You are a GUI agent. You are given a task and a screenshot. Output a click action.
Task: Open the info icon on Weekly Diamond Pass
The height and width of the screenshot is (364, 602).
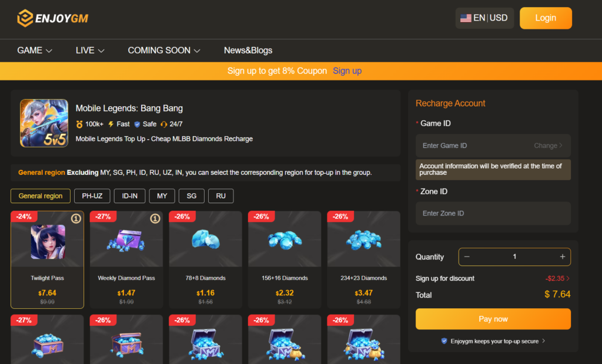pyautogui.click(x=155, y=218)
